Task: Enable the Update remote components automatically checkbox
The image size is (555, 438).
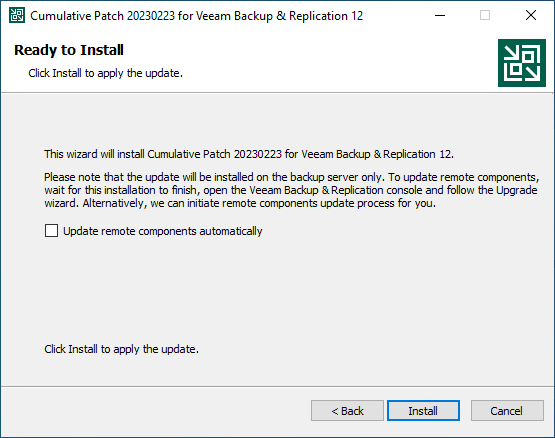Action: [x=51, y=231]
